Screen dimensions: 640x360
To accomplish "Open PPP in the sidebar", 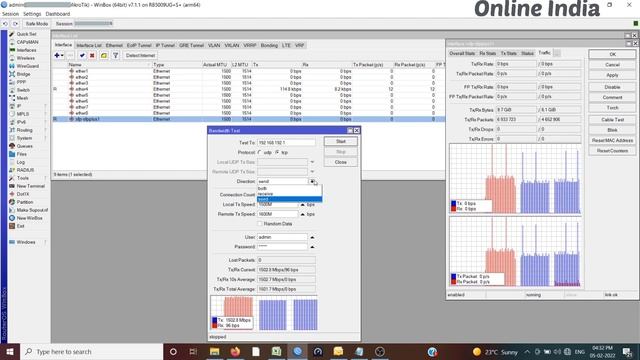I will 21,82.
